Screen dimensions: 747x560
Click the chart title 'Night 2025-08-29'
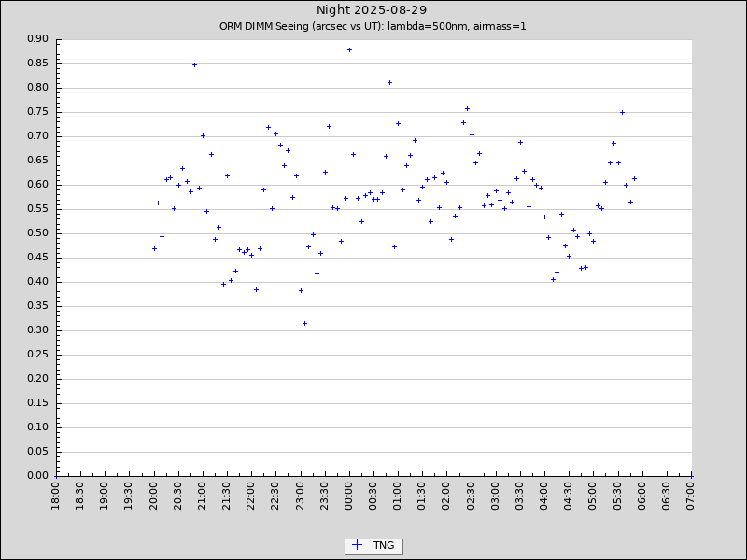pyautogui.click(x=372, y=10)
